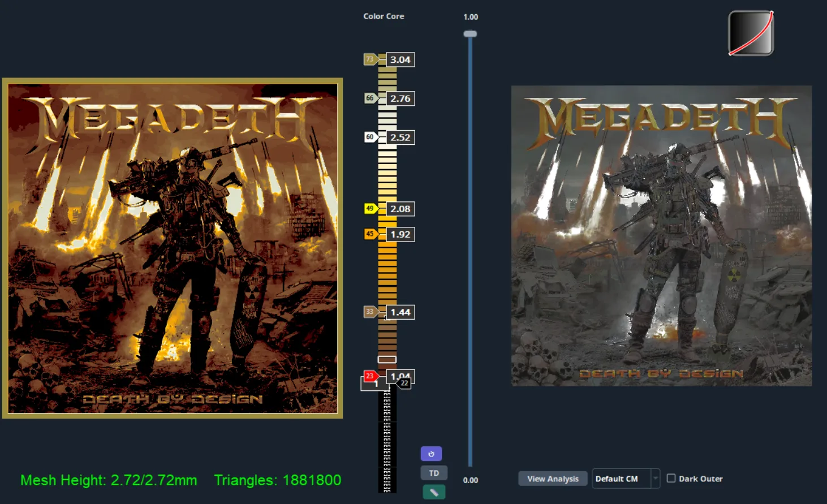Select the red layer 23 slider marker

tap(370, 376)
